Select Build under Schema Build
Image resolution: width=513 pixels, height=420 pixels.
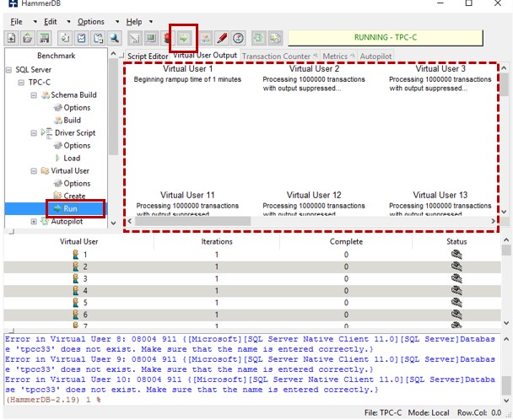coord(72,121)
